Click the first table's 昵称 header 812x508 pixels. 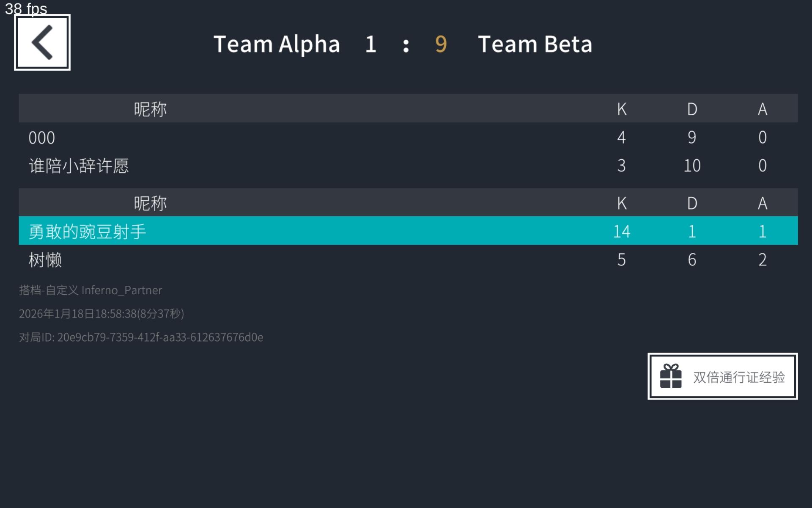(x=150, y=109)
